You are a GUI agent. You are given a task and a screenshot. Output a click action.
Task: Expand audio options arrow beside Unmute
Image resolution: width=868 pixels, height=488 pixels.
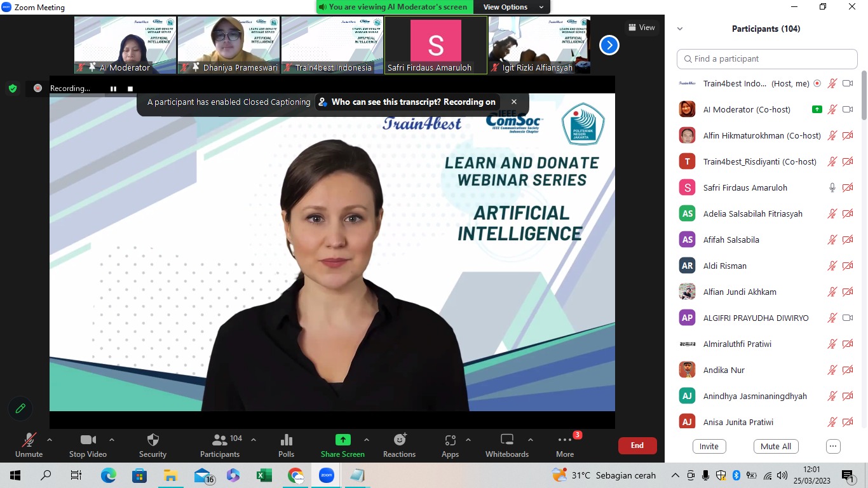(x=50, y=440)
